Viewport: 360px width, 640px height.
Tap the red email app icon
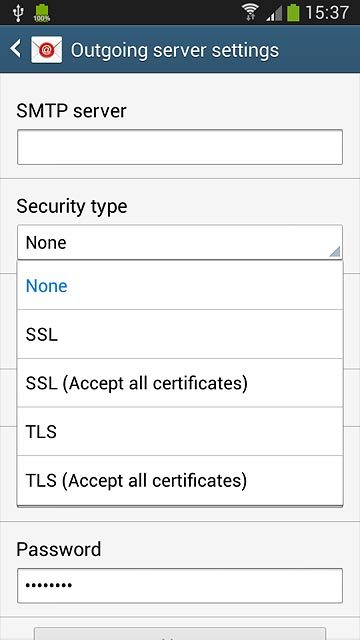[x=47, y=49]
